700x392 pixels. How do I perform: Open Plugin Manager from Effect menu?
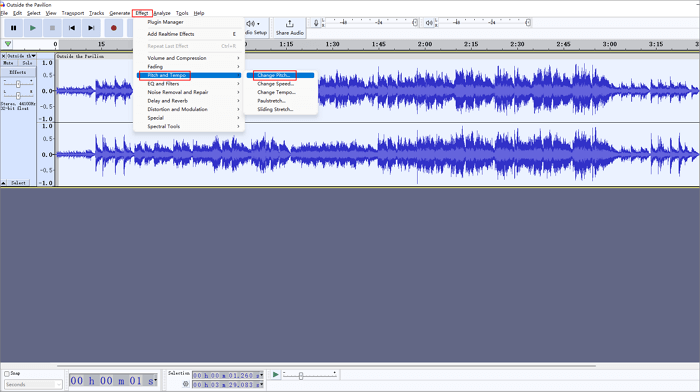189,22
